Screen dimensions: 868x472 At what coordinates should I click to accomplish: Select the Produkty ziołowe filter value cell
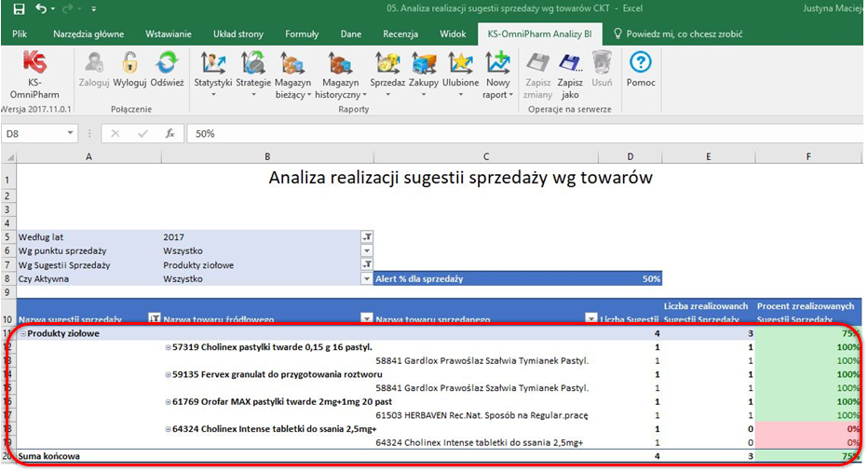[x=262, y=264]
